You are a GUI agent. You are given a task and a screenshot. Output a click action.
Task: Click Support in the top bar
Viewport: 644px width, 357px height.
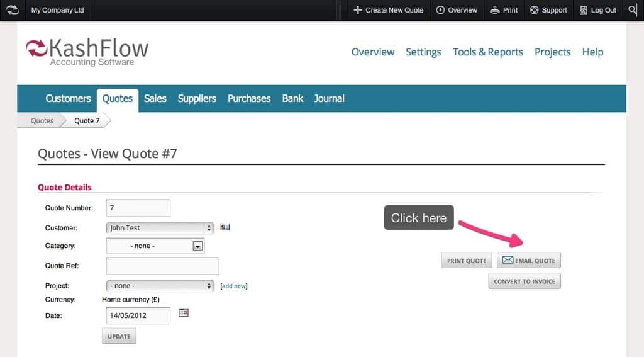(548, 10)
